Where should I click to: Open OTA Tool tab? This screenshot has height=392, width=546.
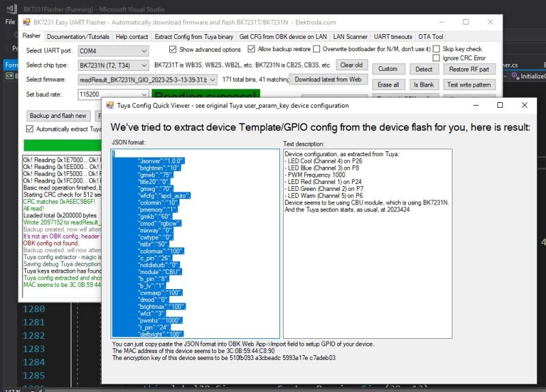pos(431,37)
